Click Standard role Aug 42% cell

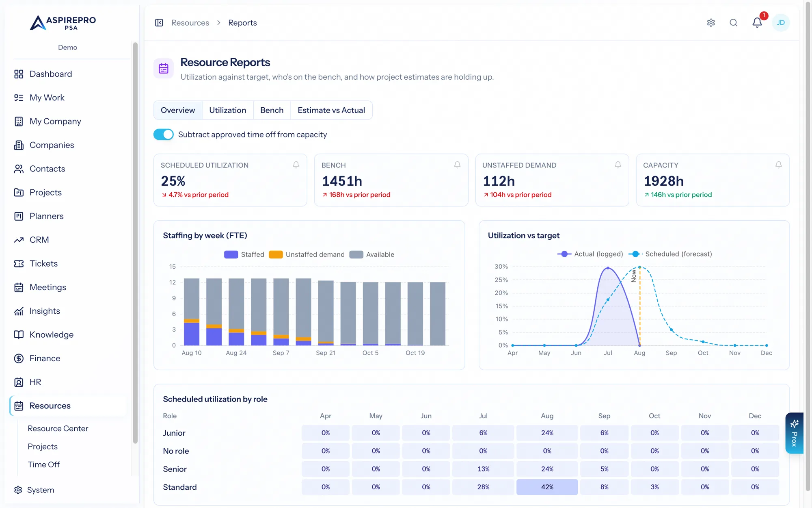click(547, 487)
